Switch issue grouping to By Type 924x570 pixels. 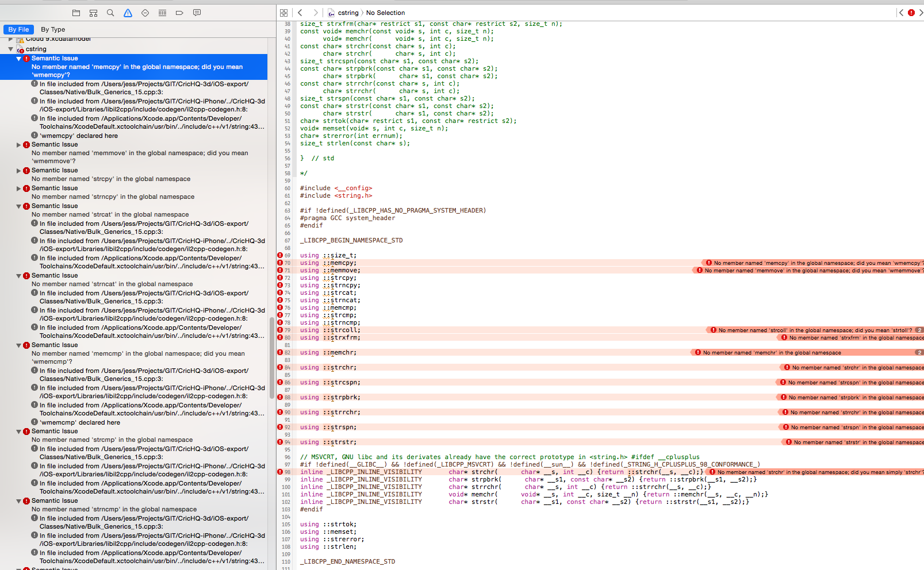click(x=53, y=29)
